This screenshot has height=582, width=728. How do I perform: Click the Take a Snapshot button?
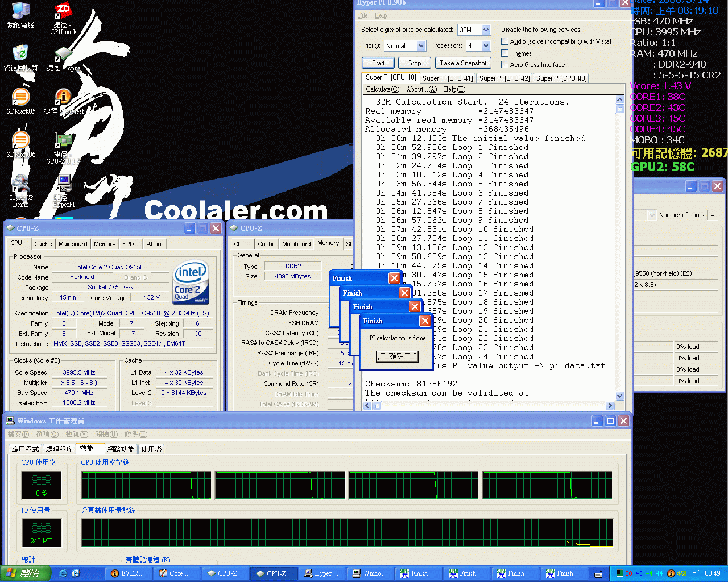click(x=463, y=63)
